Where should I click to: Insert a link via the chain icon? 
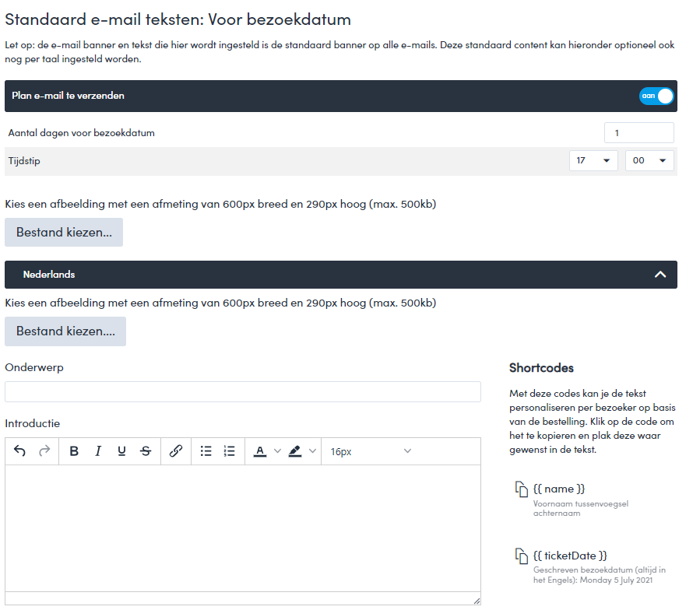click(x=176, y=451)
